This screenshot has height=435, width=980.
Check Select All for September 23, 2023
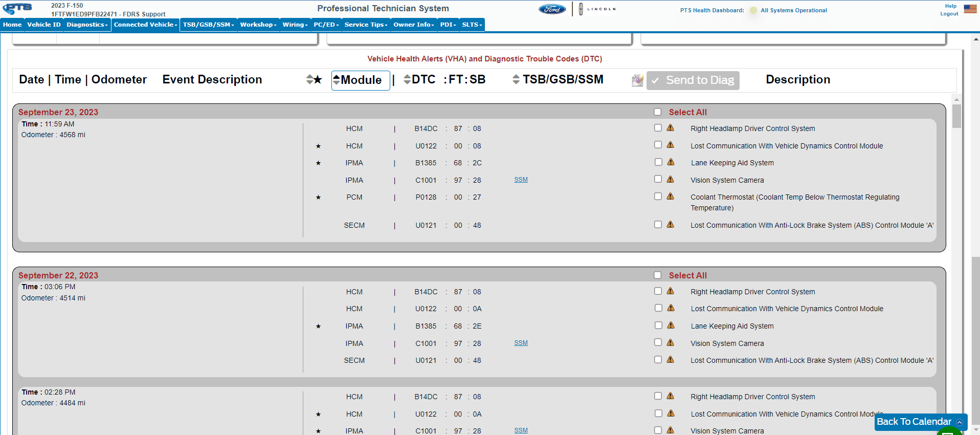658,112
